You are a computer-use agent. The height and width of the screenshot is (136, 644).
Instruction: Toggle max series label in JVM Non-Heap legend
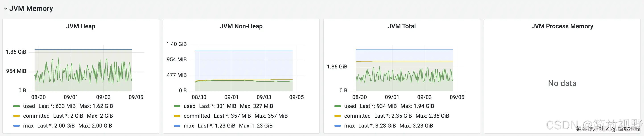(x=189, y=126)
